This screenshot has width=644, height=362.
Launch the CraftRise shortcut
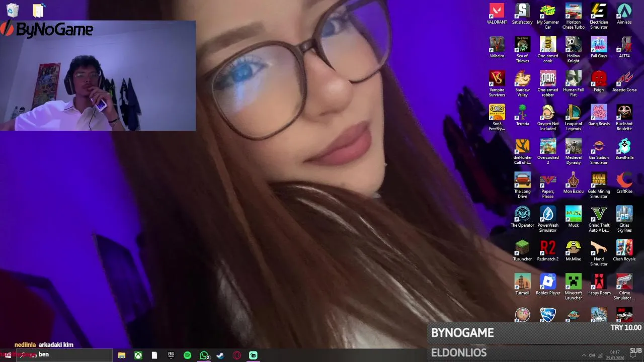click(x=624, y=182)
